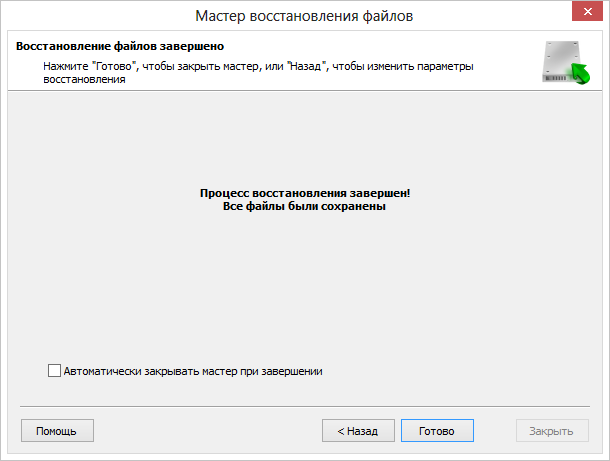Screen dimensions: 610x461
Task: Click the drive recovery icon with green arrow
Action: 566,63
